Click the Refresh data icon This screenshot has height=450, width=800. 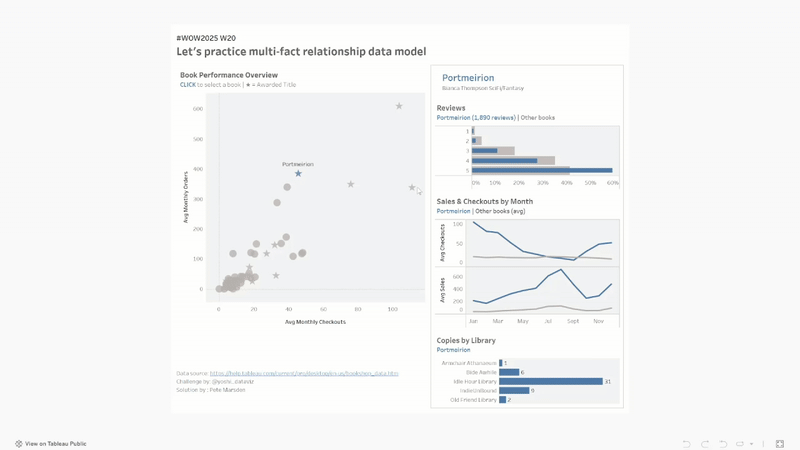(739, 443)
